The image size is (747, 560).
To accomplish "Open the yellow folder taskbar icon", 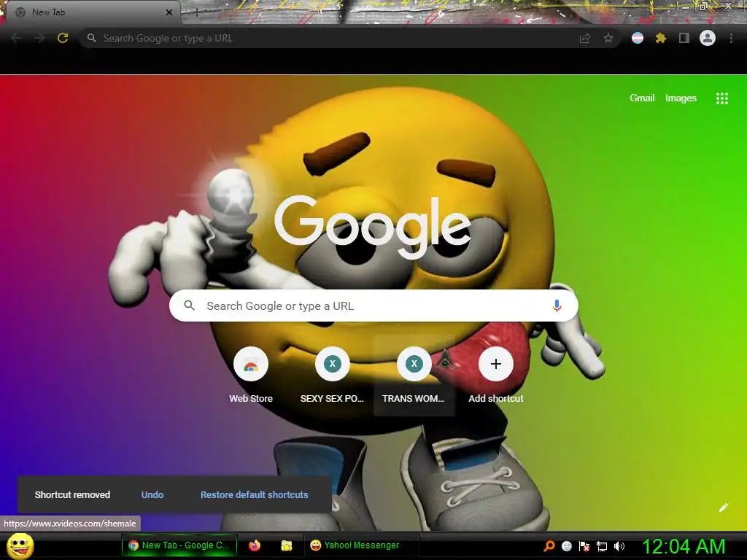I will (286, 545).
